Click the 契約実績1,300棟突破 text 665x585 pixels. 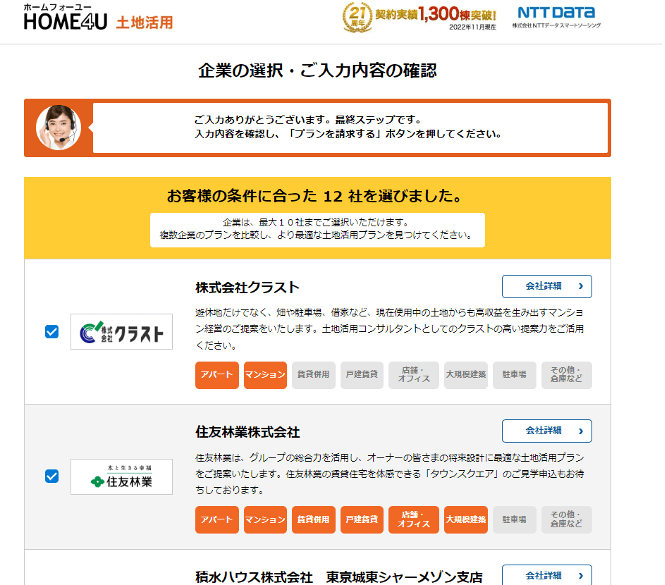(x=436, y=14)
